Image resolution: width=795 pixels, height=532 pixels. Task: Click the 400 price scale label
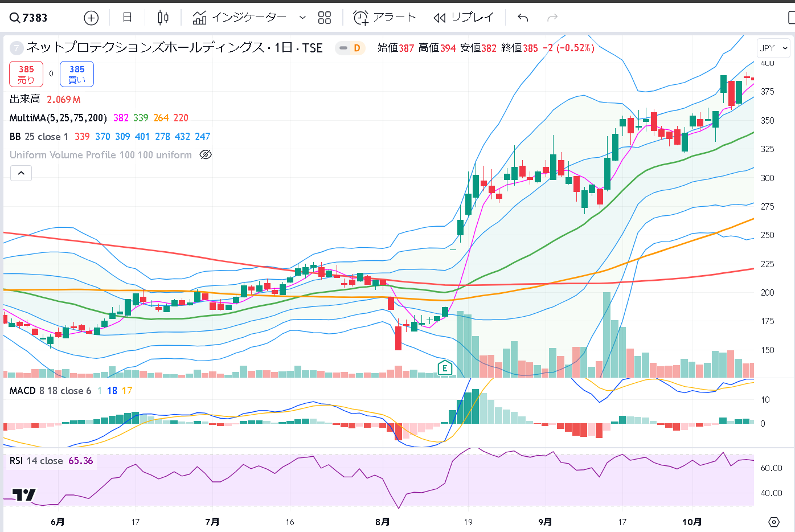click(x=767, y=63)
